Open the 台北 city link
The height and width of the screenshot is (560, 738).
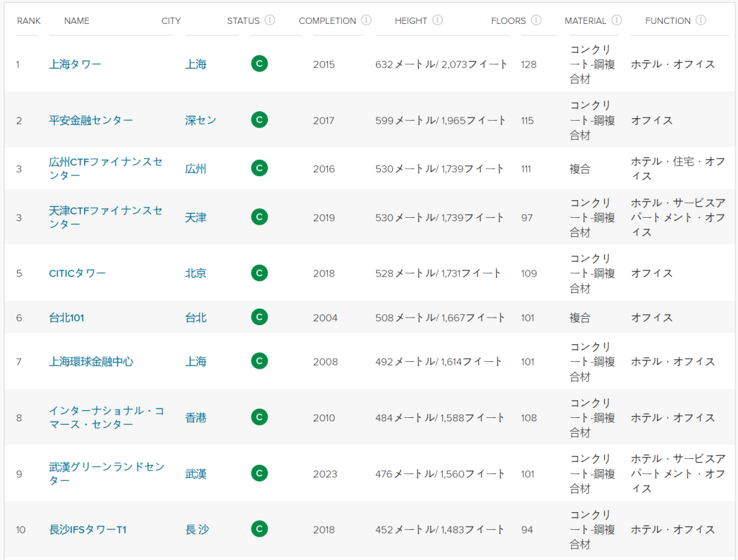(x=196, y=318)
